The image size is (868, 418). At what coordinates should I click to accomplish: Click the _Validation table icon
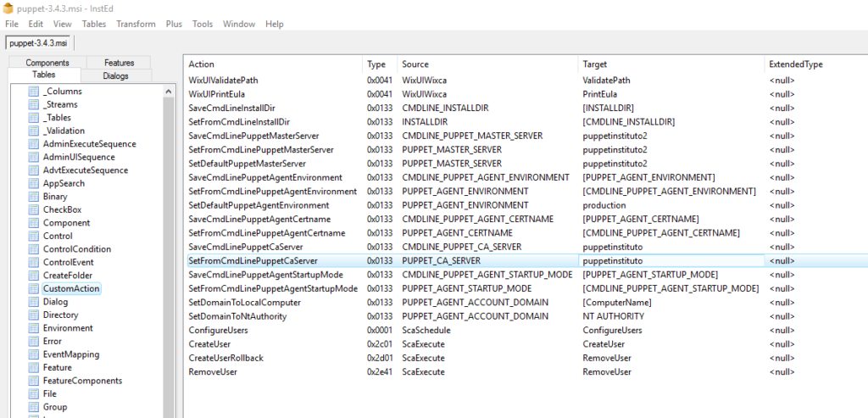(34, 131)
